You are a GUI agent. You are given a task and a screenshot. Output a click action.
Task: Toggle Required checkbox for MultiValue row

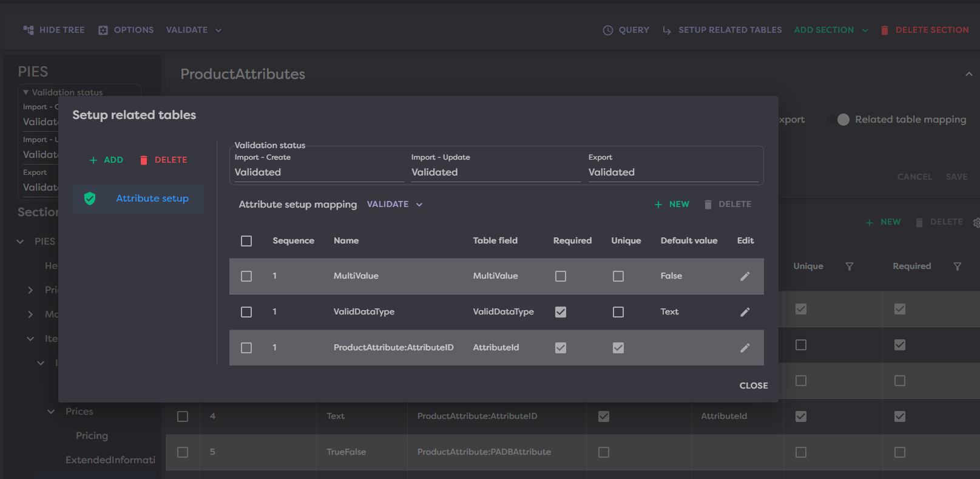click(561, 276)
